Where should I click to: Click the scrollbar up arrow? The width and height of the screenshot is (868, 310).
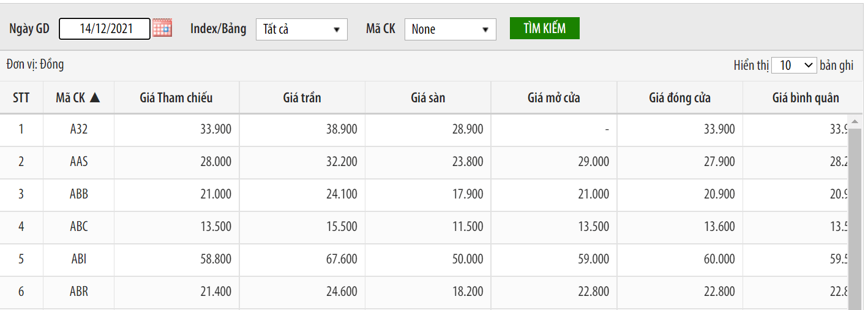coord(853,121)
